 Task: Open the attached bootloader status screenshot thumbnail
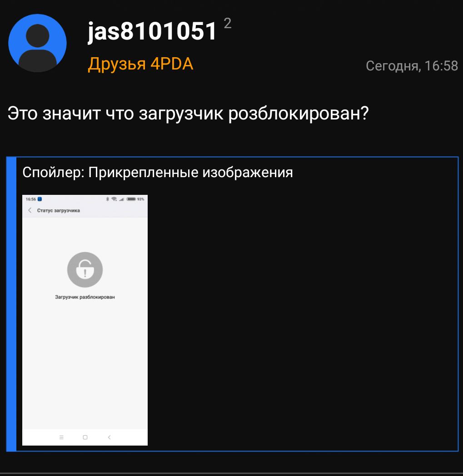click(x=85, y=320)
